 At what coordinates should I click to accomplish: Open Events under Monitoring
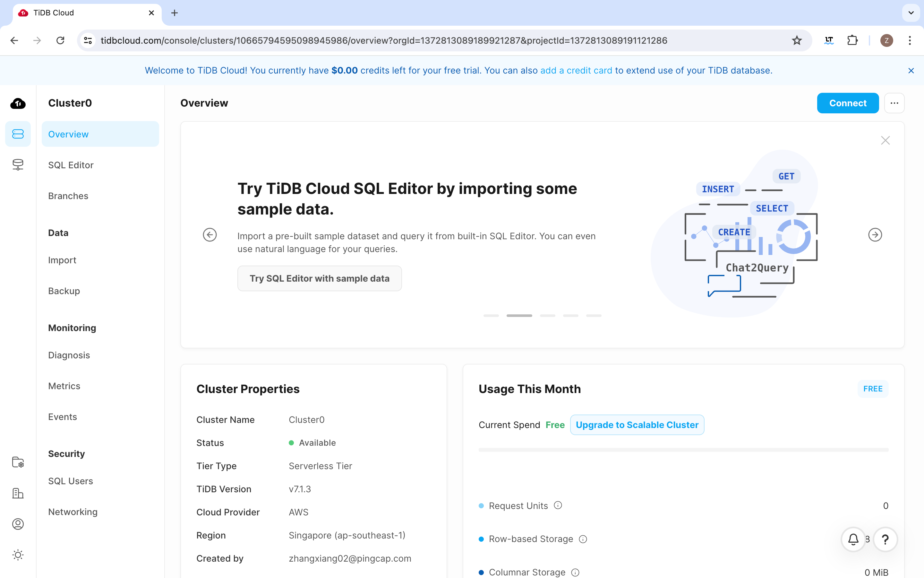tap(62, 417)
